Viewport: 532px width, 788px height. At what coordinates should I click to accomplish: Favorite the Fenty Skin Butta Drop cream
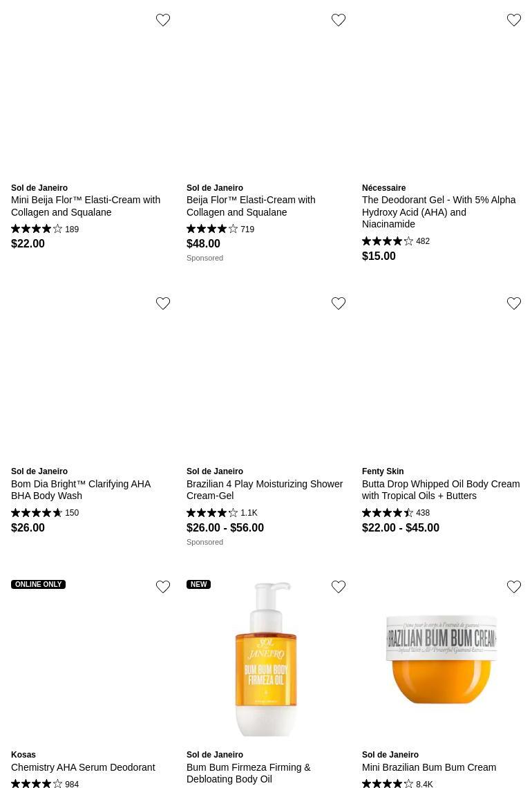click(514, 303)
